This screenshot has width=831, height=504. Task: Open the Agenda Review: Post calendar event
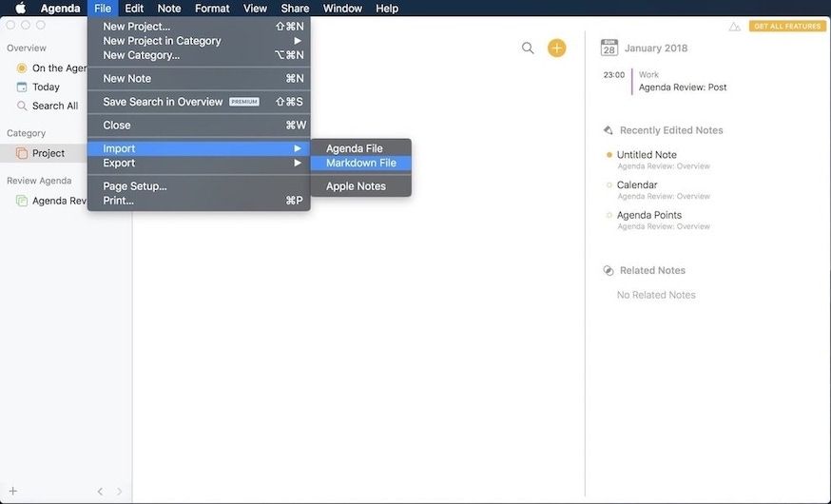(x=682, y=87)
